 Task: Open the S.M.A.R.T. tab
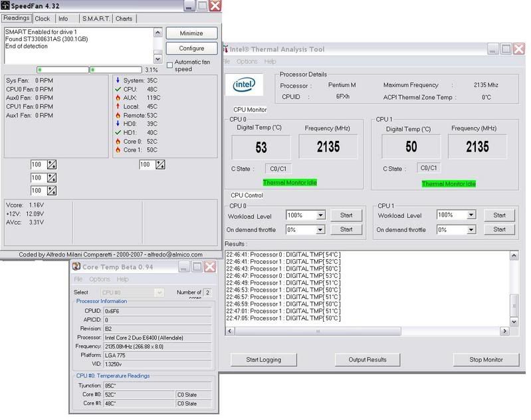point(96,19)
